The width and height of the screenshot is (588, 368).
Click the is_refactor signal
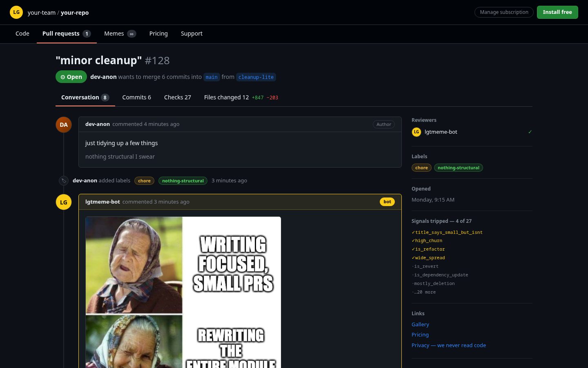click(428, 249)
